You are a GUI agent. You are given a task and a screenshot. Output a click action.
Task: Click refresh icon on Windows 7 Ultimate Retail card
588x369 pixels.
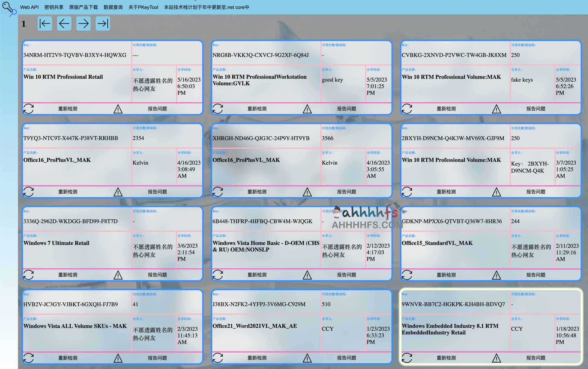point(29,275)
